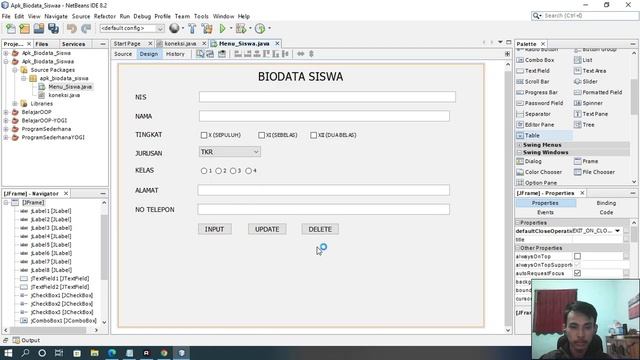Click the Output window icon
The width and height of the screenshot is (640, 360).
click(x=16, y=340)
